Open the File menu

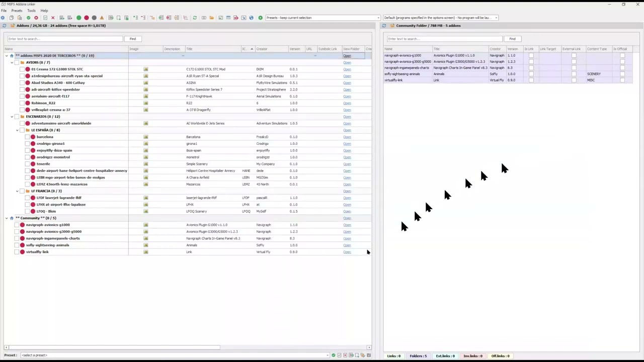[x=4, y=11]
